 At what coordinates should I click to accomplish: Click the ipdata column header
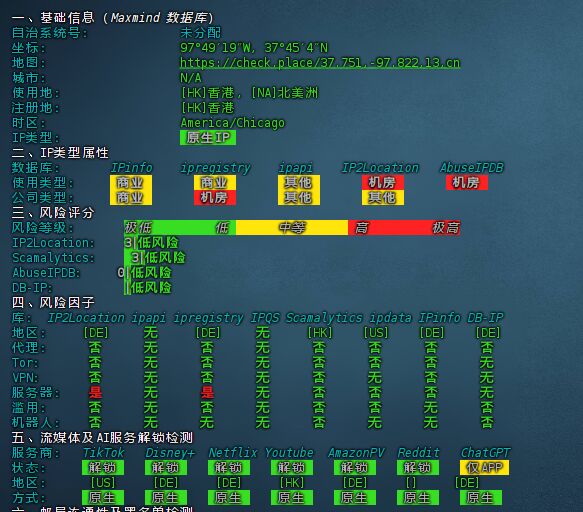coord(390,318)
